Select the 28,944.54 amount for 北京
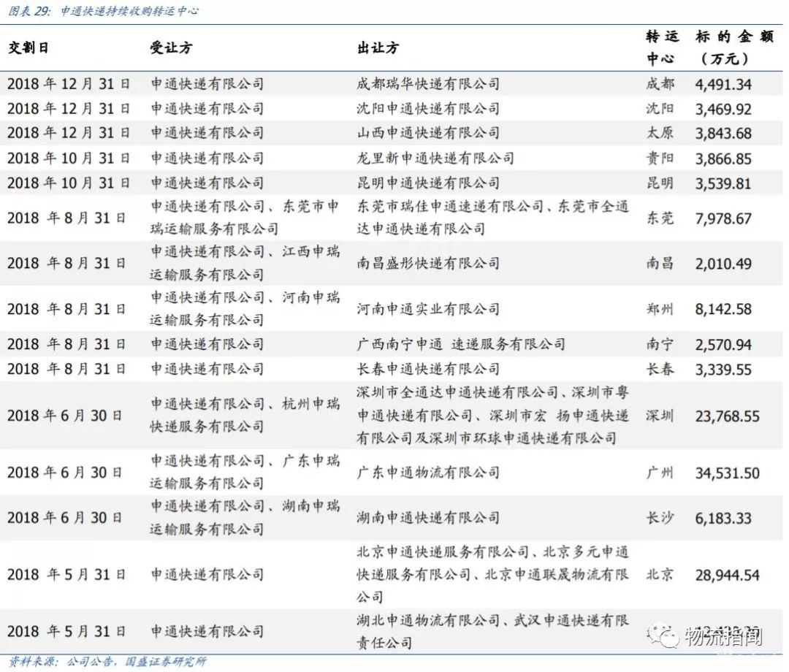 727,575
